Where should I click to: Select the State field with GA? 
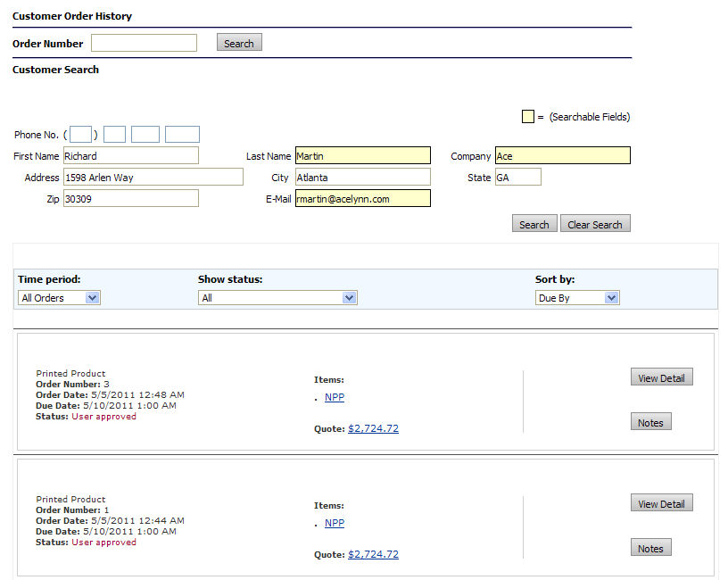click(517, 178)
